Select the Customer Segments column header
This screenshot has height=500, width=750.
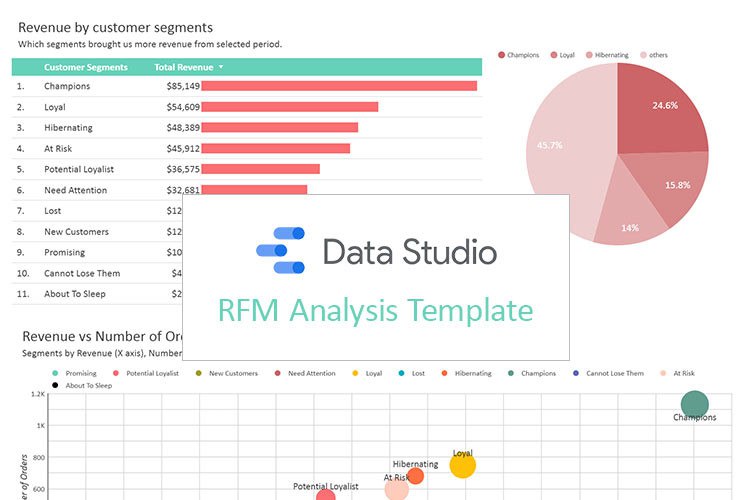coord(86,67)
